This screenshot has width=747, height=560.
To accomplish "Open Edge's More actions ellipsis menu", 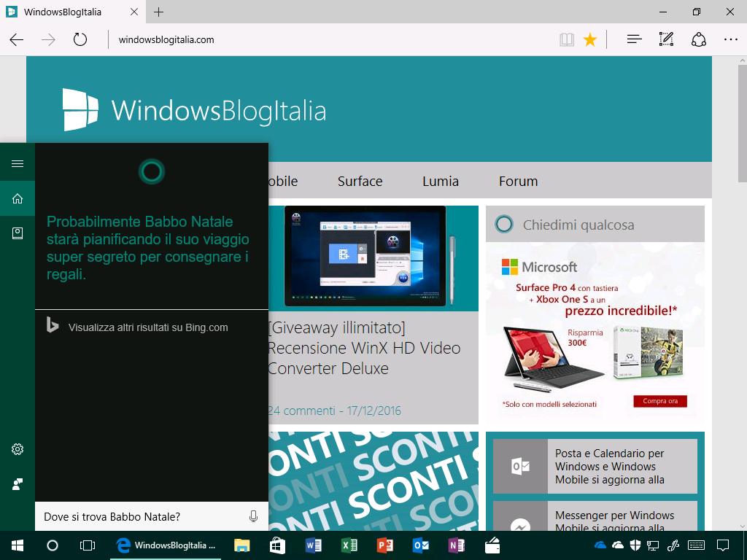I will pos(730,39).
